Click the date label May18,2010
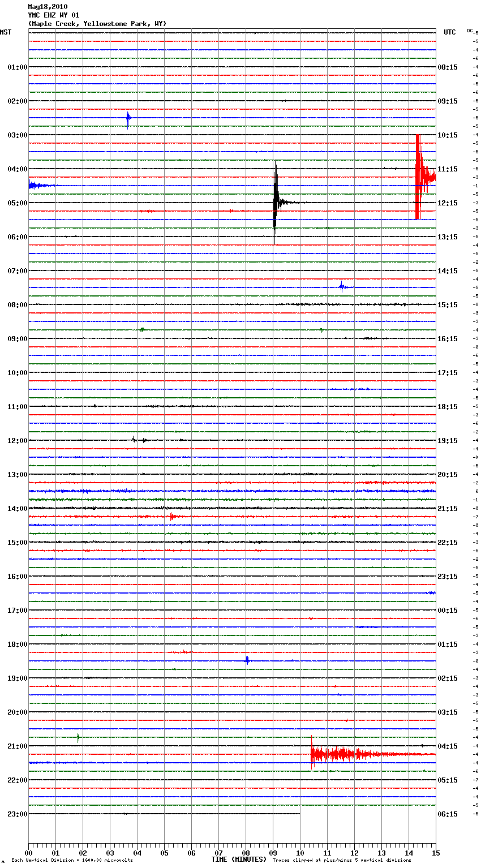Image resolution: width=481 pixels, height=868 pixels. click(x=48, y=7)
